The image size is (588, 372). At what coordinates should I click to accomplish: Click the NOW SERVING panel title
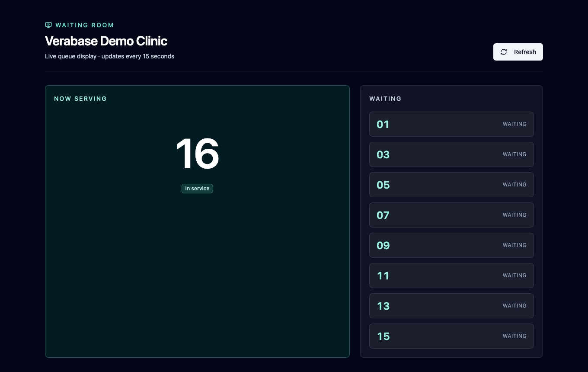pyautogui.click(x=80, y=99)
